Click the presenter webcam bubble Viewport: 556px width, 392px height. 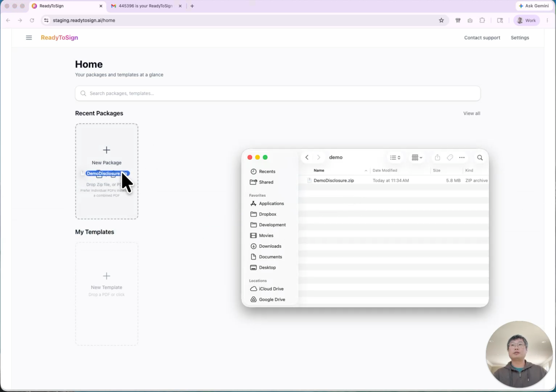(x=519, y=354)
